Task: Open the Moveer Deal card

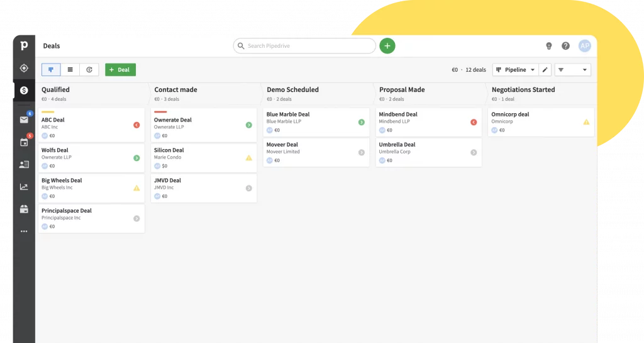Action: coord(316,152)
